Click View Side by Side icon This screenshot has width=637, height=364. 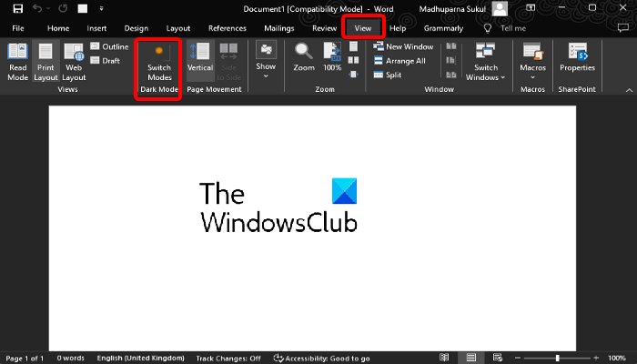[x=451, y=46]
